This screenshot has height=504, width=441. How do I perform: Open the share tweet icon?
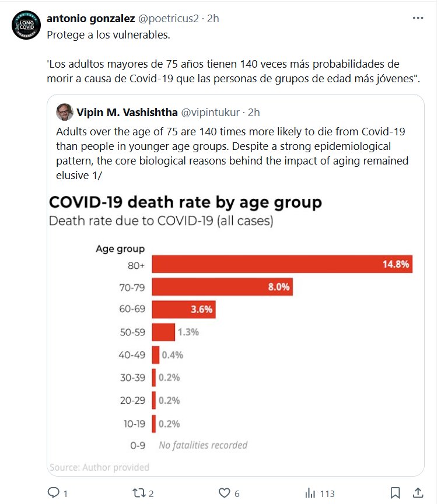point(418,494)
